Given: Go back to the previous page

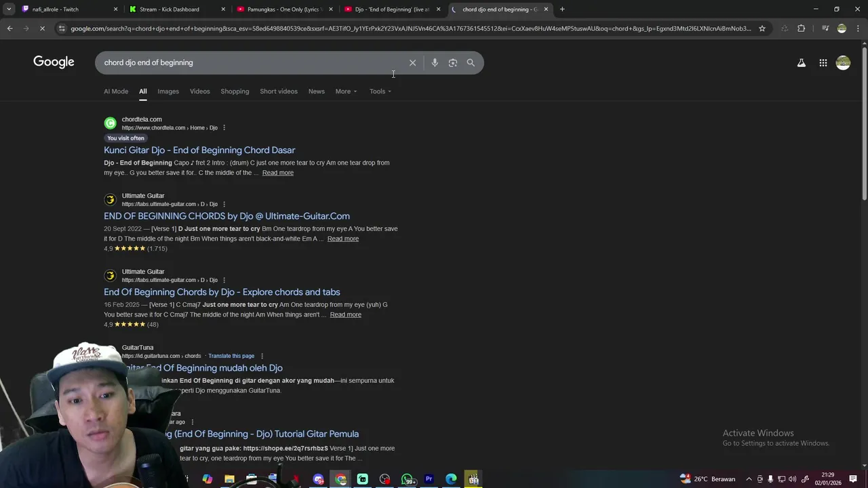Looking at the screenshot, I should pos(9,28).
